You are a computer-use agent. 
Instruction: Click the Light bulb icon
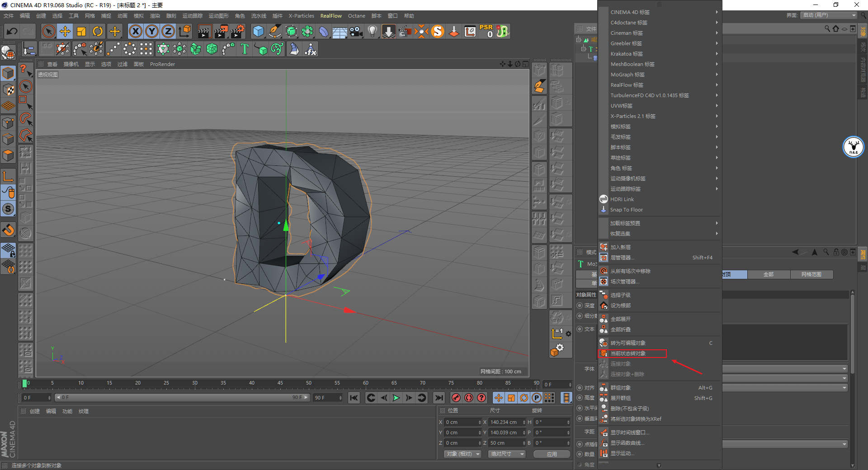[372, 31]
